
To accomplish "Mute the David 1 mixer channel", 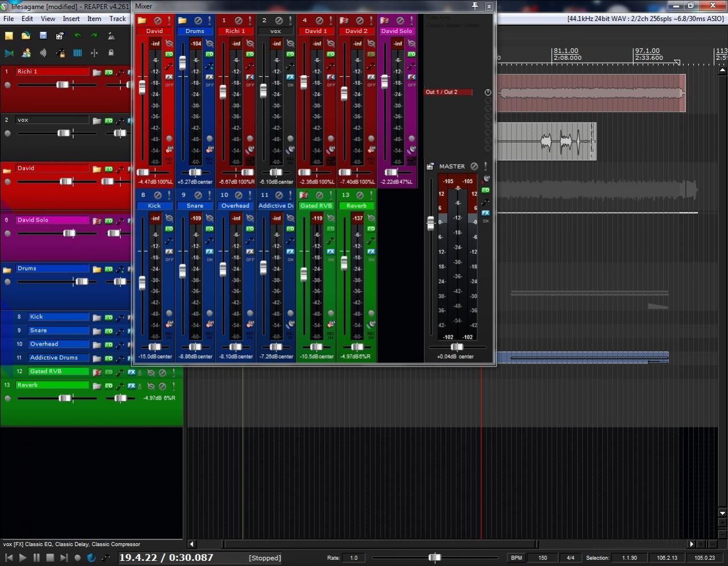I will pyautogui.click(x=319, y=20).
